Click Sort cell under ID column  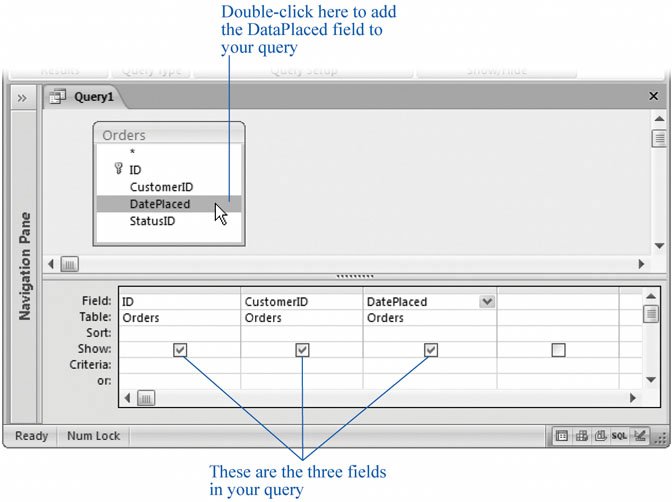tap(180, 333)
